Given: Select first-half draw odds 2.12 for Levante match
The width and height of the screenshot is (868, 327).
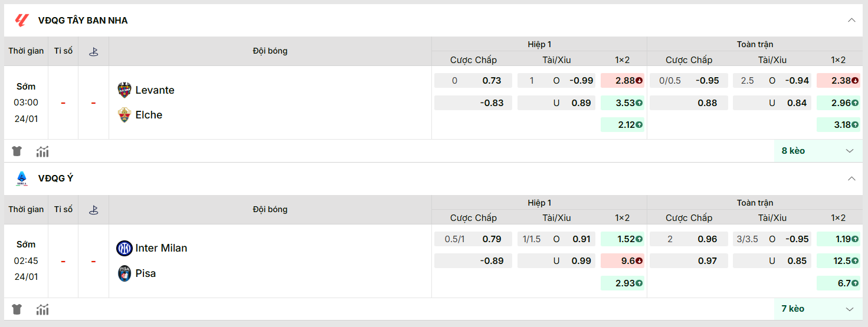Looking at the screenshot, I should pos(622,125).
